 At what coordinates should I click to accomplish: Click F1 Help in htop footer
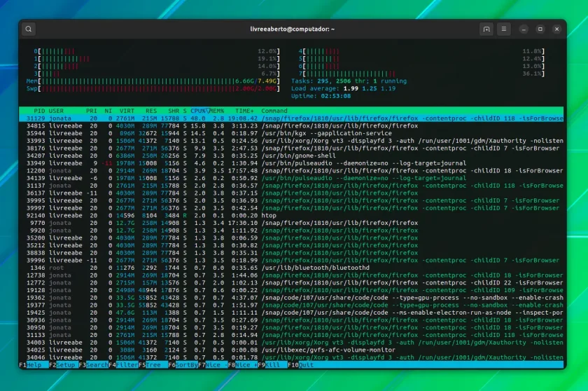pyautogui.click(x=34, y=365)
